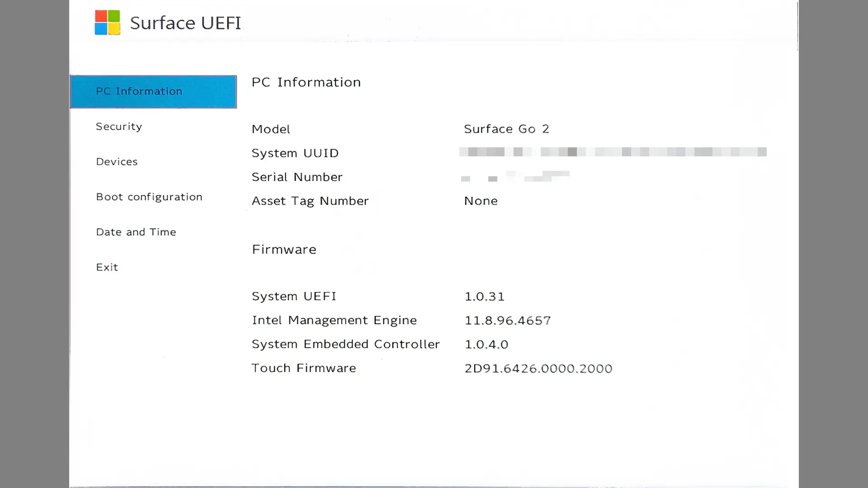
Task: Click the Microsoft logo in the header
Action: tap(108, 23)
